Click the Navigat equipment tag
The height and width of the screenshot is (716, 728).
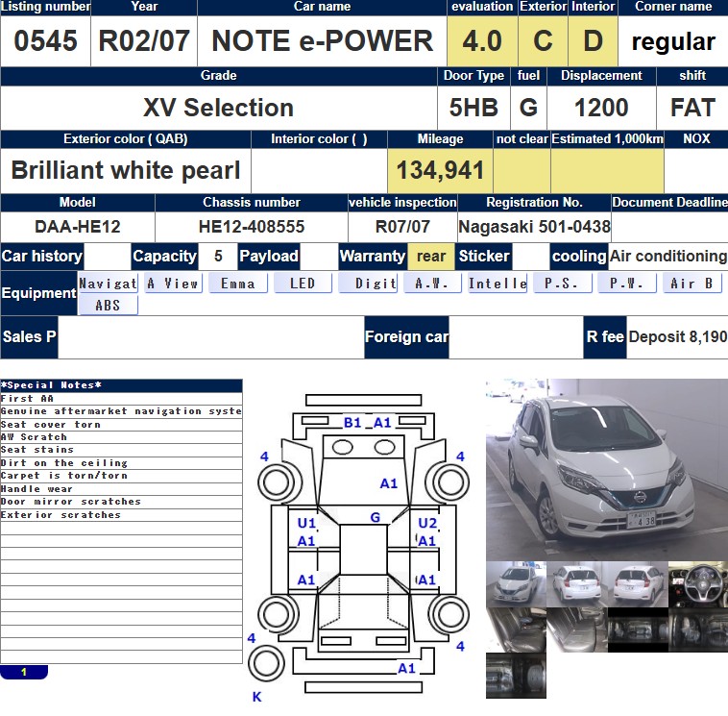point(108,284)
